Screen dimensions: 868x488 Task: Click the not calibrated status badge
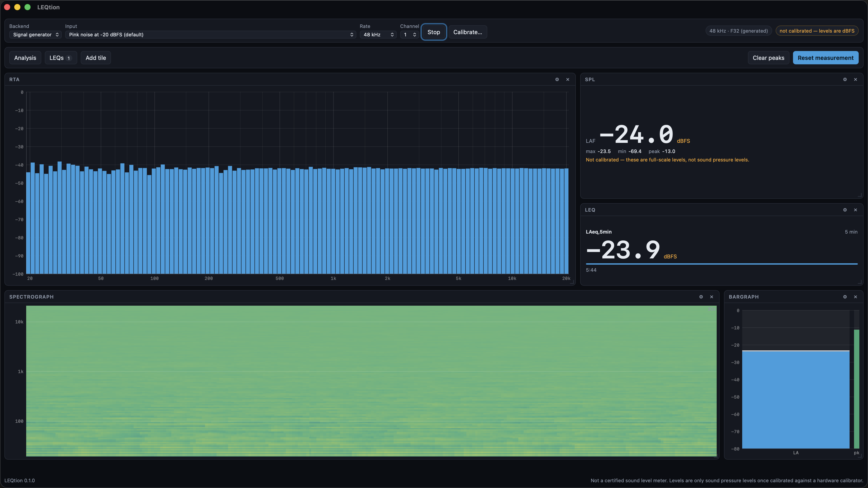click(x=817, y=31)
